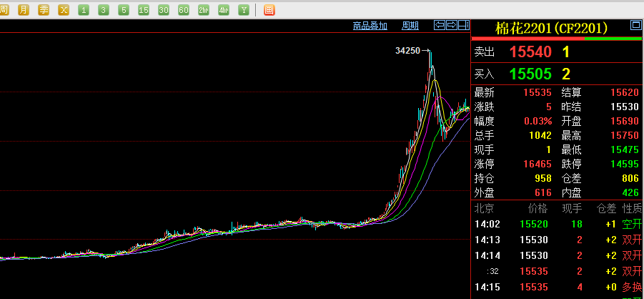Click the right arrow chart navigation icon
Screen dimensions: 644x299
click(x=452, y=25)
